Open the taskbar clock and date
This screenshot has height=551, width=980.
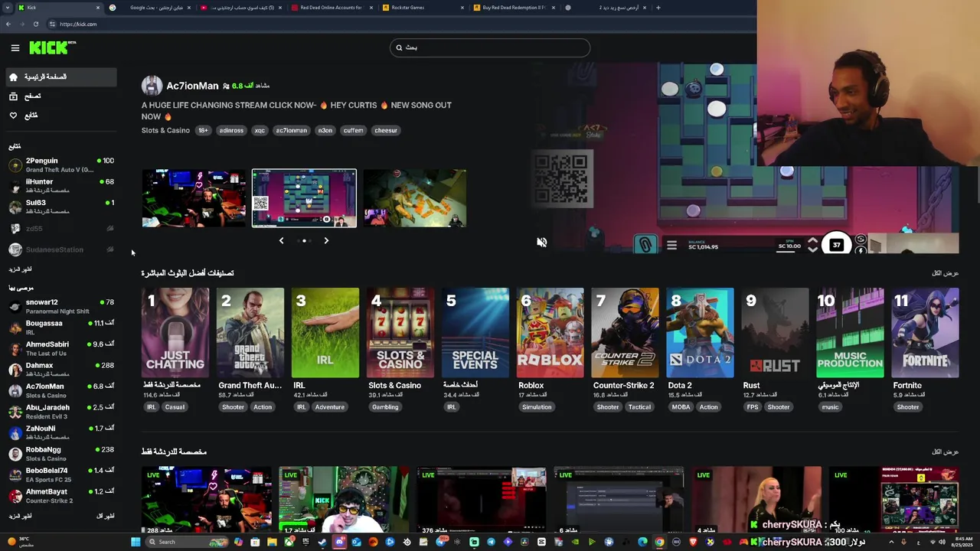pyautogui.click(x=962, y=542)
